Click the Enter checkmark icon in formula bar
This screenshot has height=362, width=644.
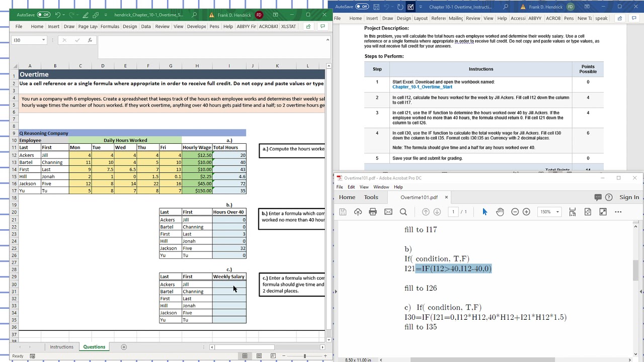point(76,40)
